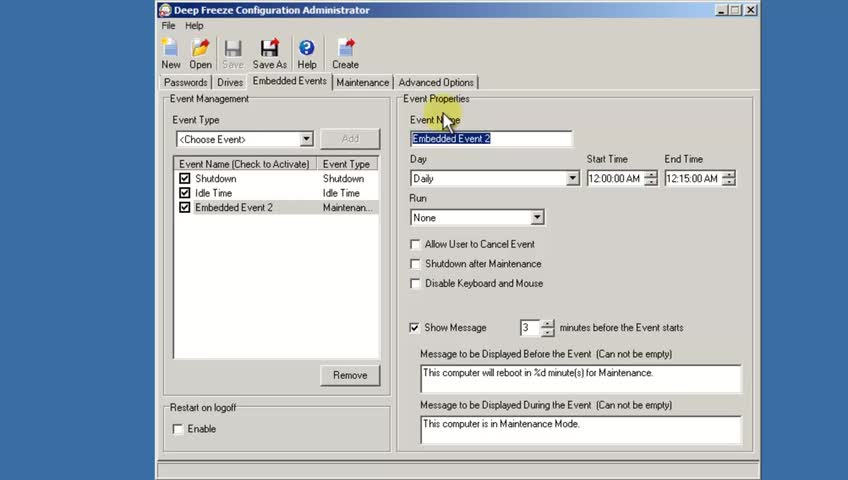Open the Help menu
The height and width of the screenshot is (480, 848).
(194, 25)
